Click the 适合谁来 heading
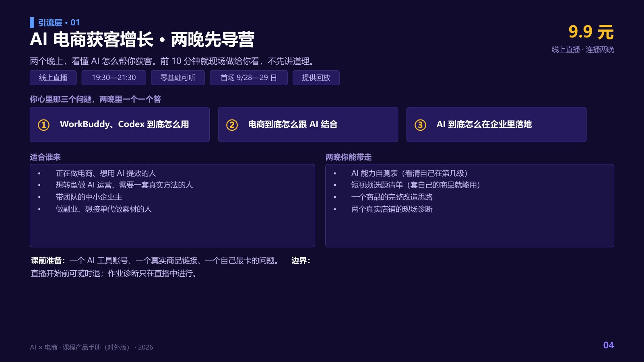 (45, 157)
